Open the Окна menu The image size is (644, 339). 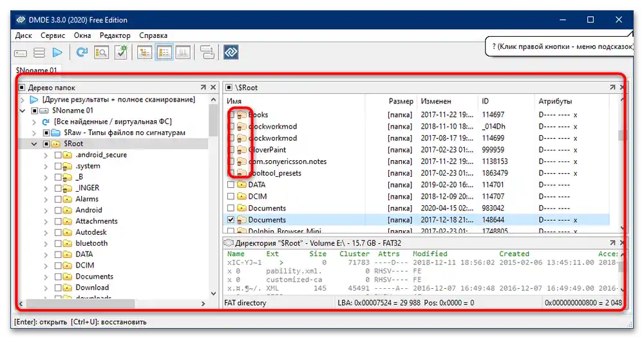pyautogui.click(x=82, y=35)
